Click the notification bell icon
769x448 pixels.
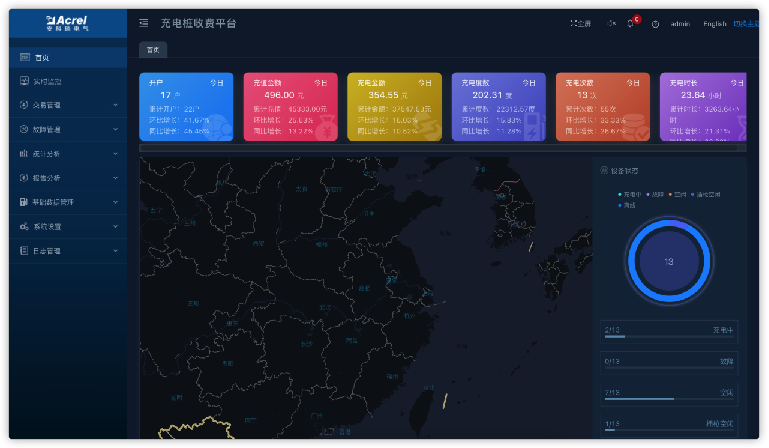coord(631,23)
